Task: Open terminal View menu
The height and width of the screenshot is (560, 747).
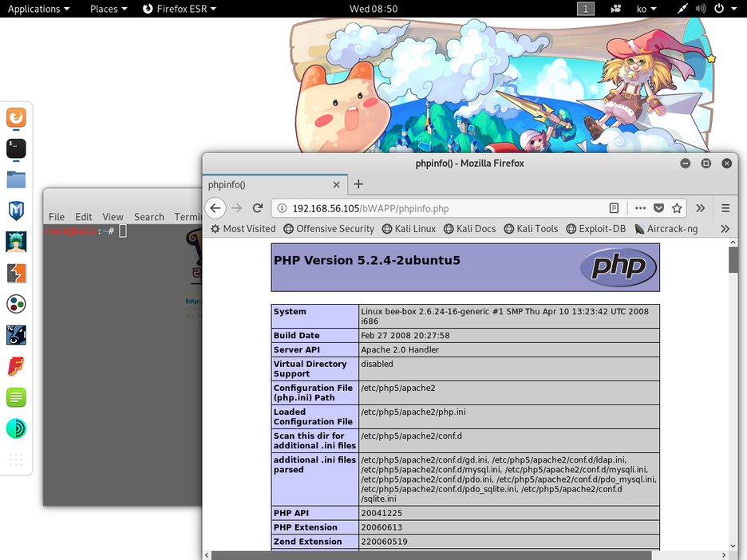Action: [113, 217]
